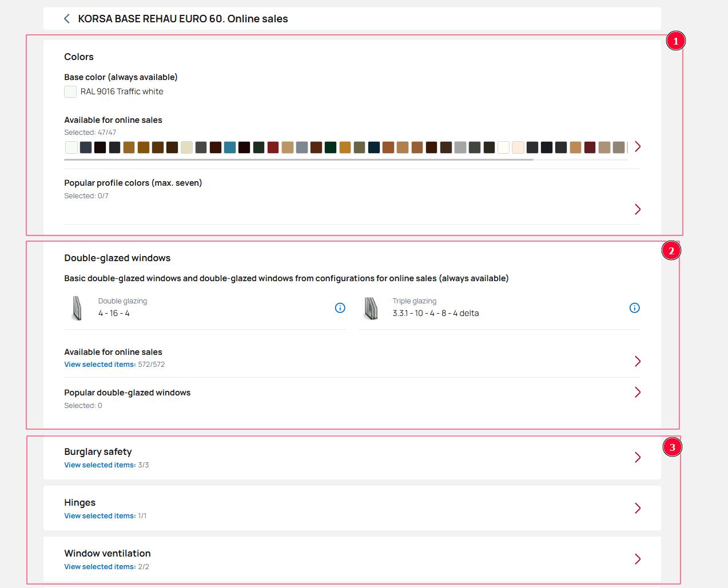
Task: Click the Triple glazing window thumbnail
Action: [x=371, y=308]
